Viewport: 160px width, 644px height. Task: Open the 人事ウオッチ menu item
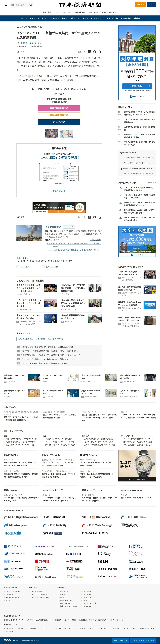coord(94,12)
